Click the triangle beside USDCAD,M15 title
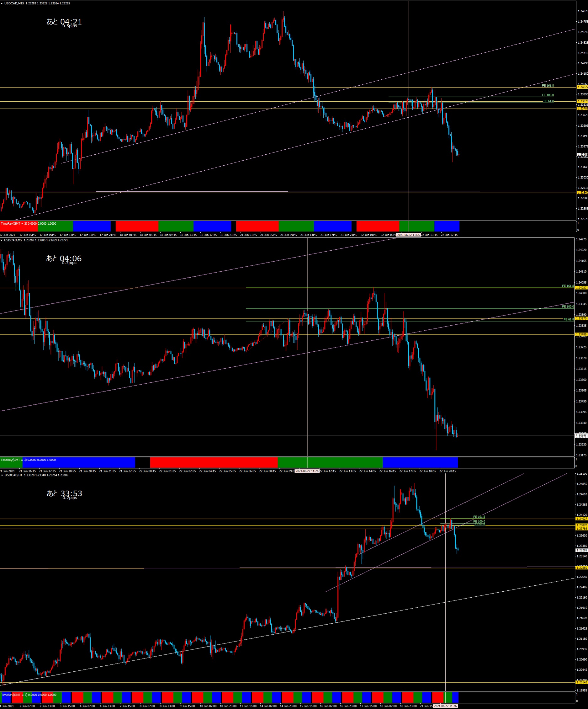The width and height of the screenshot is (588, 709). pyautogui.click(x=2, y=3)
